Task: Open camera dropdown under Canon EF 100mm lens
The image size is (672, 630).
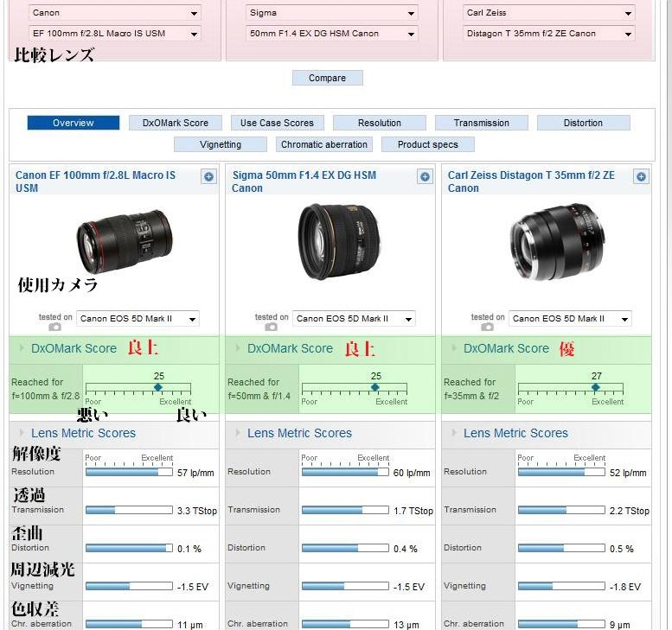Action: 138,319
